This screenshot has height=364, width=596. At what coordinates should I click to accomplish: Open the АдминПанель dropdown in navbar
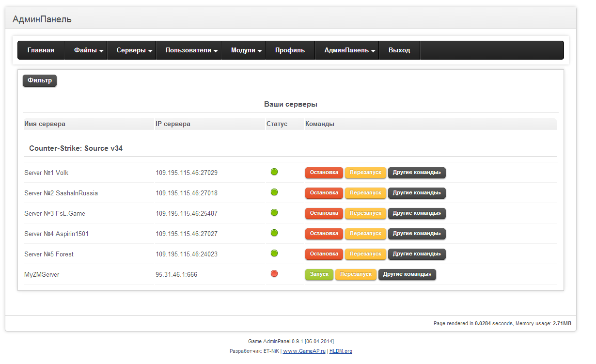[349, 50]
